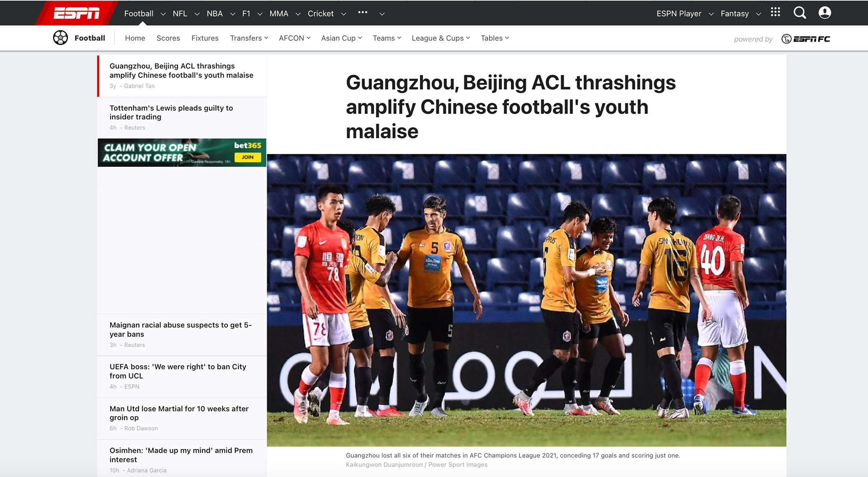The image size is (868, 477).
Task: Expand the AFCON dropdown menu
Action: [x=295, y=38]
